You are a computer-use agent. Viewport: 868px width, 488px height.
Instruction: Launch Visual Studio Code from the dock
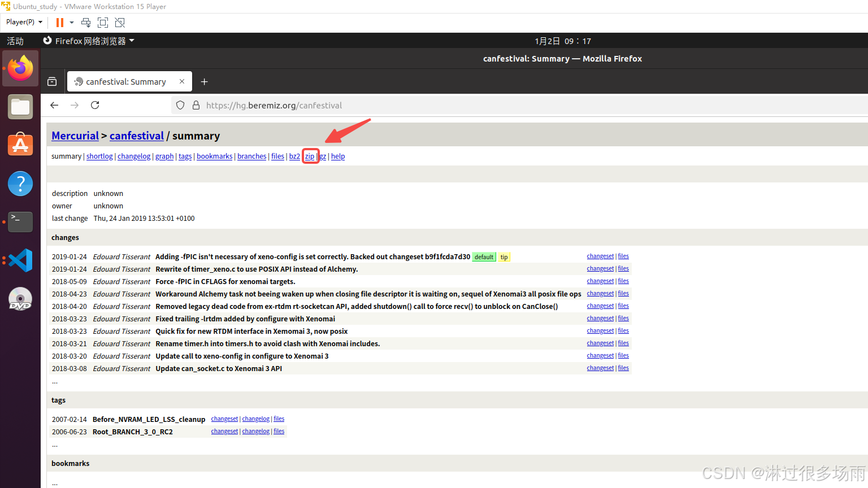tap(20, 260)
